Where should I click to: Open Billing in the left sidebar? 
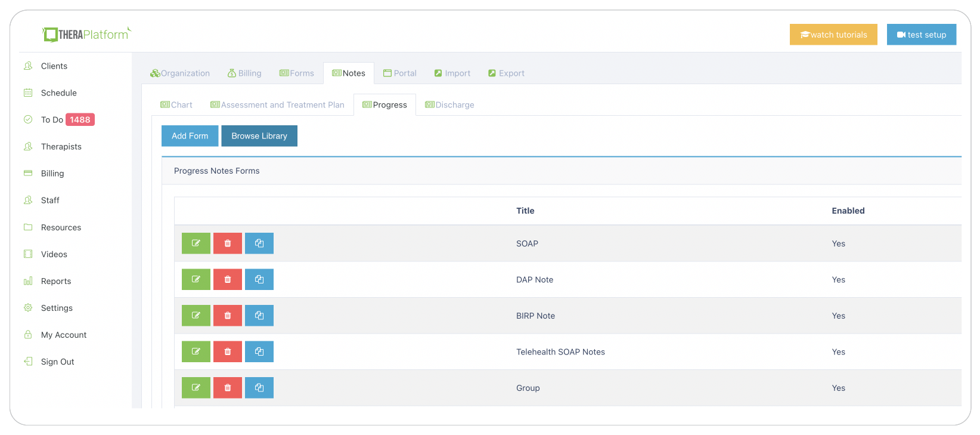pos(52,174)
